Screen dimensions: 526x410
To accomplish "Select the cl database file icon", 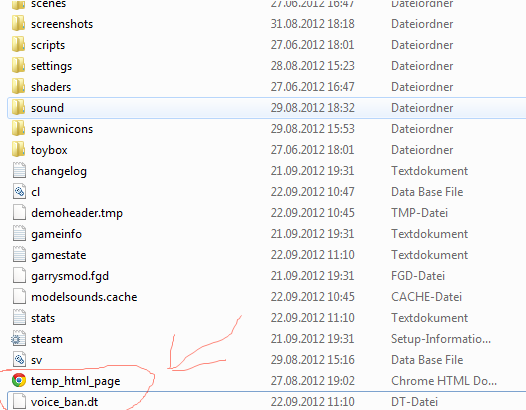I will click(x=19, y=192).
